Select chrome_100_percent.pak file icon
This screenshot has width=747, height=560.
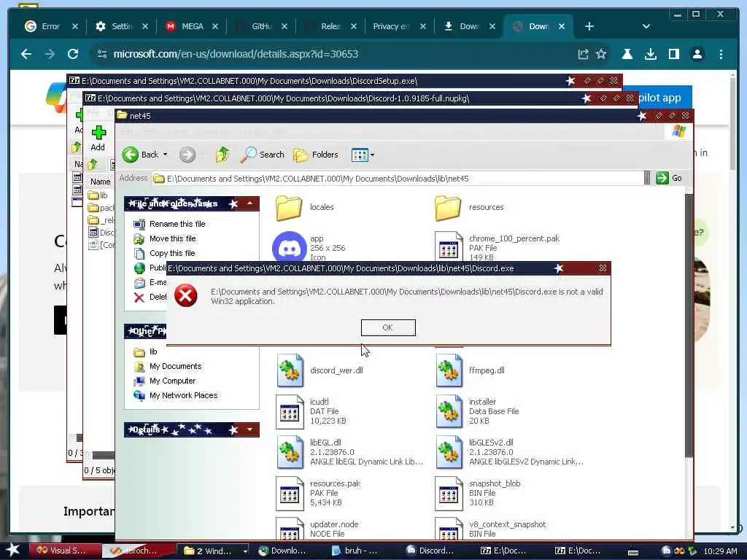pyautogui.click(x=449, y=246)
